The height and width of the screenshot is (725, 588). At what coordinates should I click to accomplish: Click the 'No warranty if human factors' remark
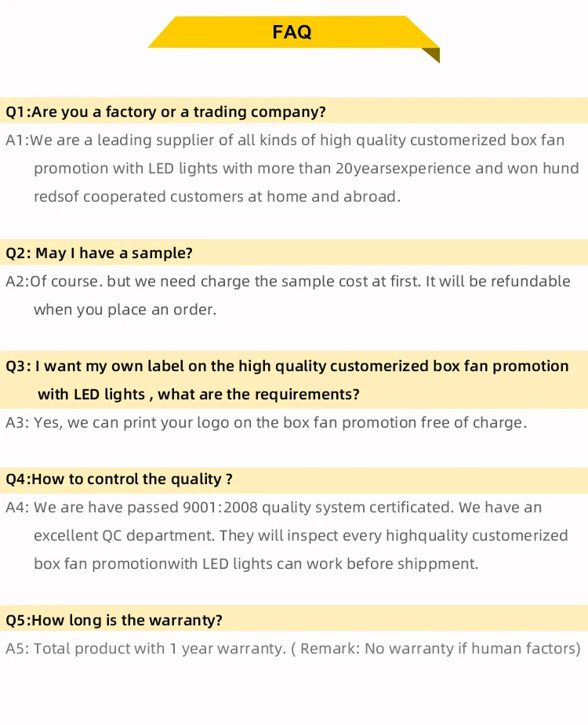click(x=440, y=649)
